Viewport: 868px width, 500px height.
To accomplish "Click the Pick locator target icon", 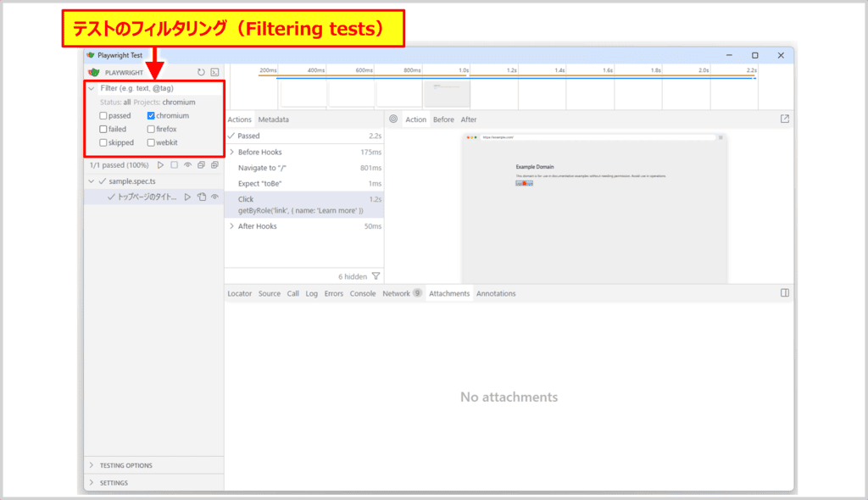I will (x=393, y=119).
